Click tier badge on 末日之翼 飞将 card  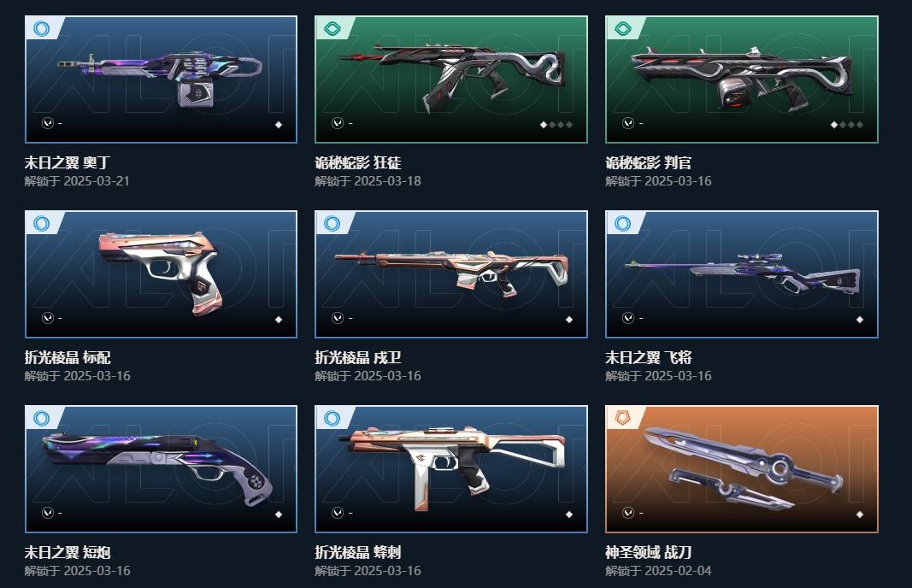pyautogui.click(x=623, y=223)
